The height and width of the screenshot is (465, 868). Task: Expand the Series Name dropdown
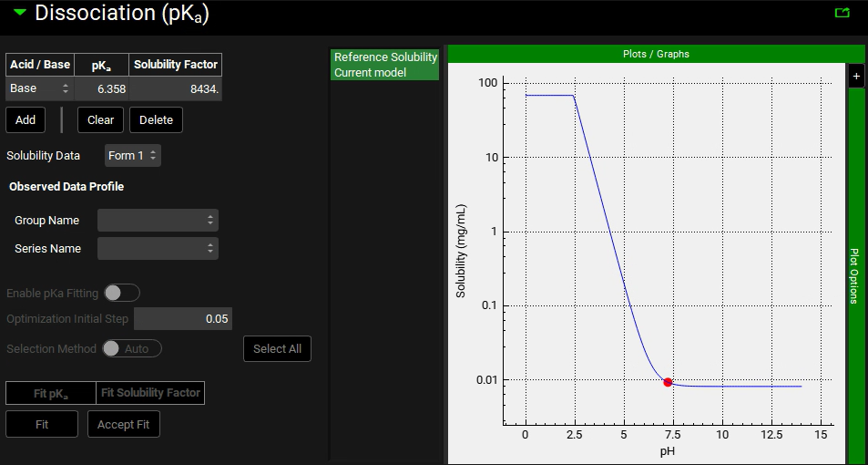coord(158,248)
